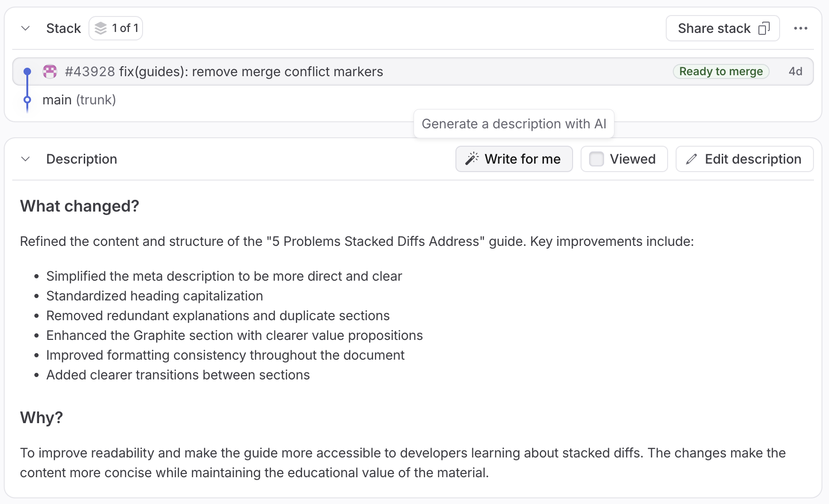The image size is (829, 504).
Task: Click the copy icon on Share stack
Action: [x=765, y=28]
